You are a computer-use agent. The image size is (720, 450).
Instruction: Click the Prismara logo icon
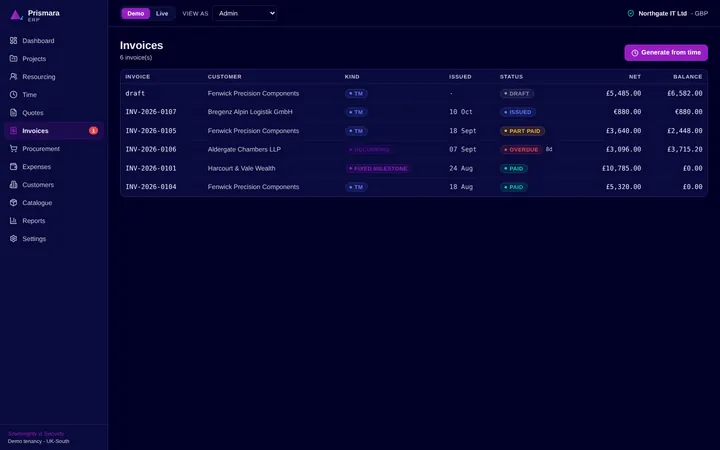point(16,15)
